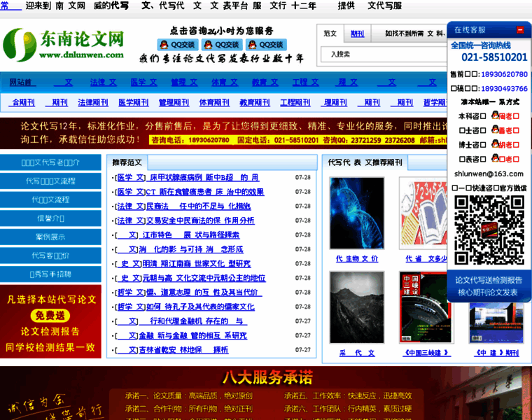Open 法律期刊 in the journal menu
This screenshot has width=532, height=420.
[93, 102]
